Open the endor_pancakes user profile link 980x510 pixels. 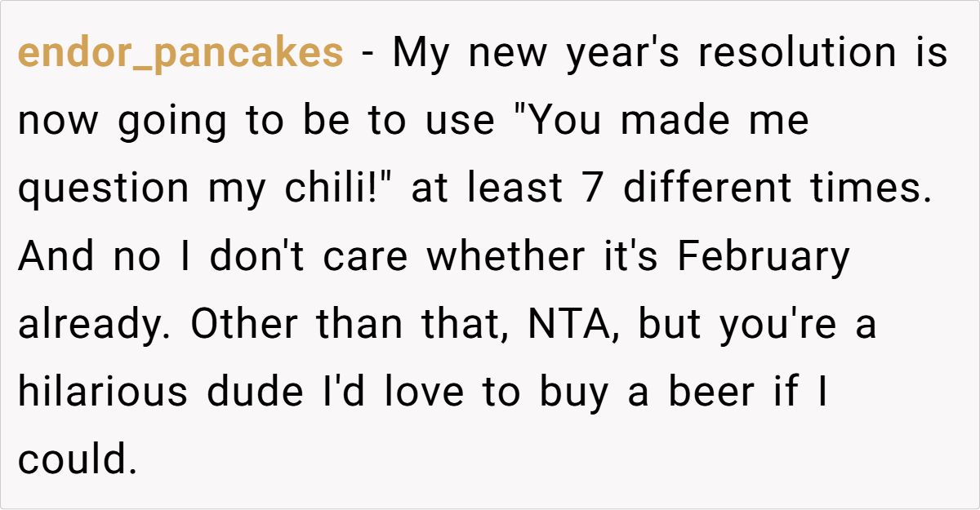click(x=180, y=54)
